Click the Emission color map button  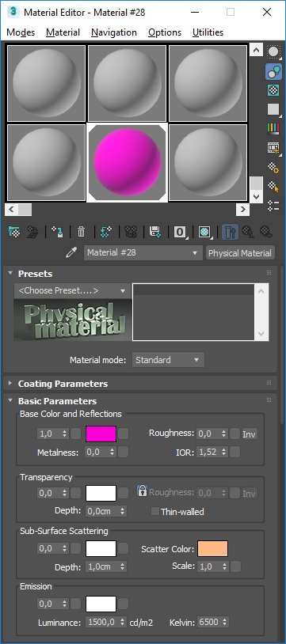124,604
